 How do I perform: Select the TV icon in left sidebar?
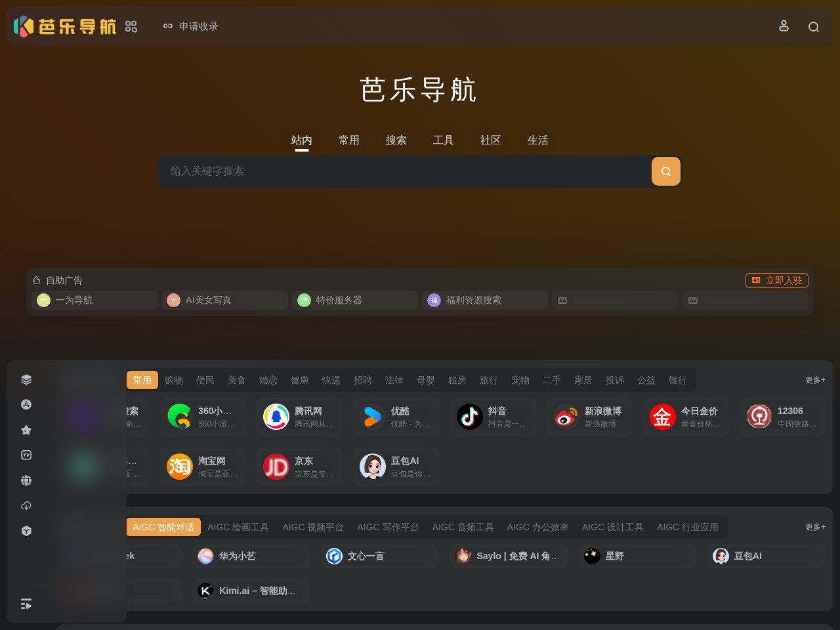(26, 455)
